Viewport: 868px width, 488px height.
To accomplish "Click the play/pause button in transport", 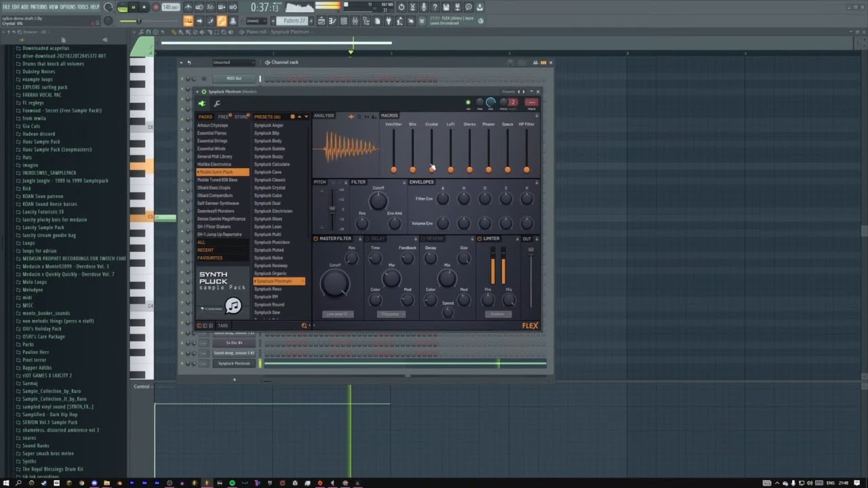I will (133, 7).
